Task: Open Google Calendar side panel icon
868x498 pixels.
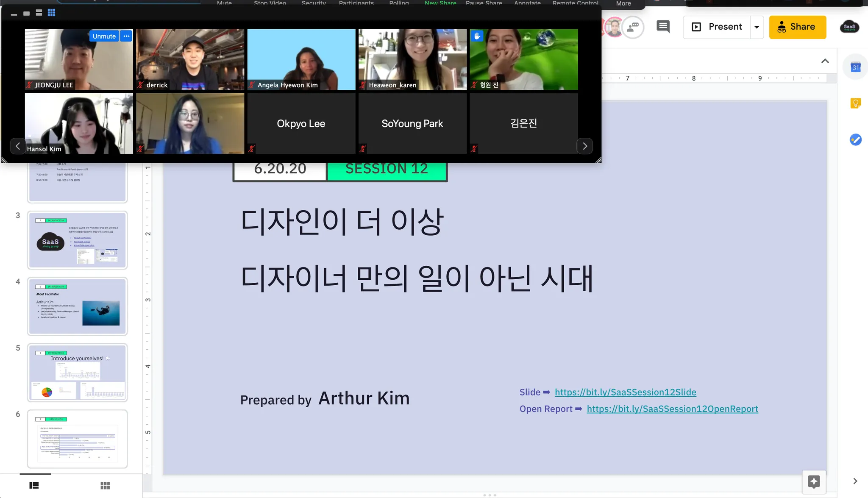Action: click(855, 67)
